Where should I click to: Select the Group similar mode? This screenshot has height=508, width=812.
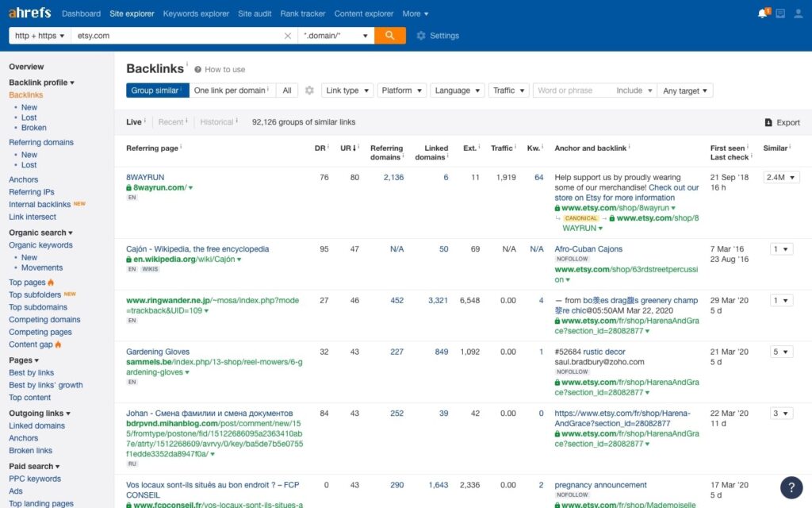coord(158,90)
